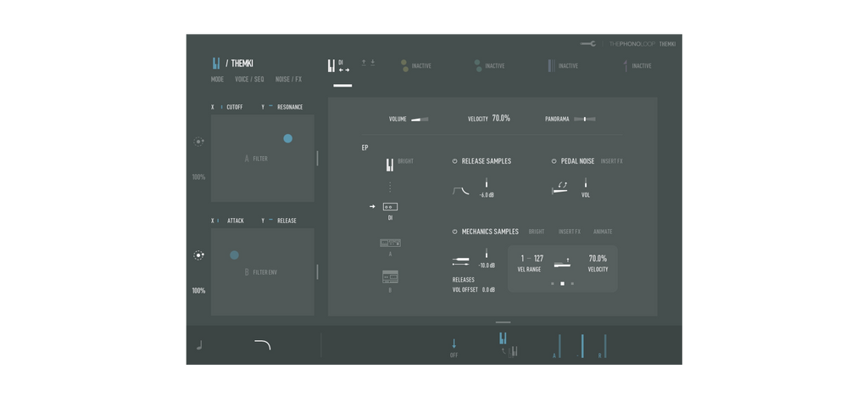The width and height of the screenshot is (868, 397).
Task: Expand the bottom panel using the handle bar
Action: (x=504, y=322)
